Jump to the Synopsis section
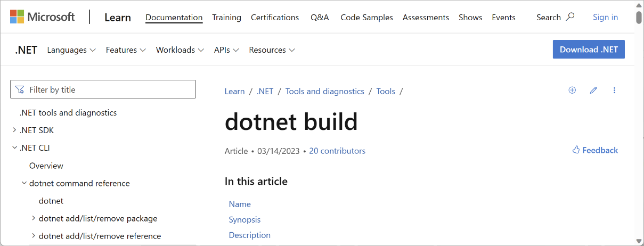 pyautogui.click(x=244, y=219)
